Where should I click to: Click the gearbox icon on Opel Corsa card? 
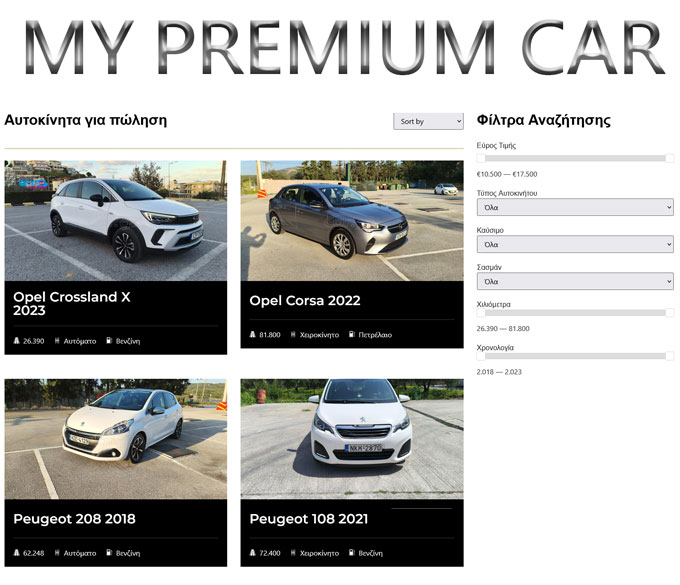click(x=293, y=334)
